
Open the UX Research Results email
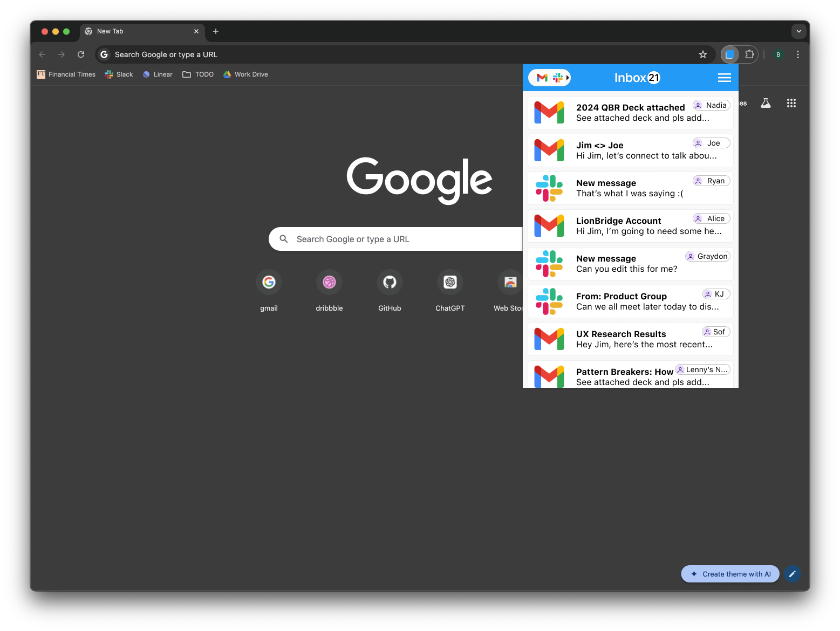[x=631, y=339]
